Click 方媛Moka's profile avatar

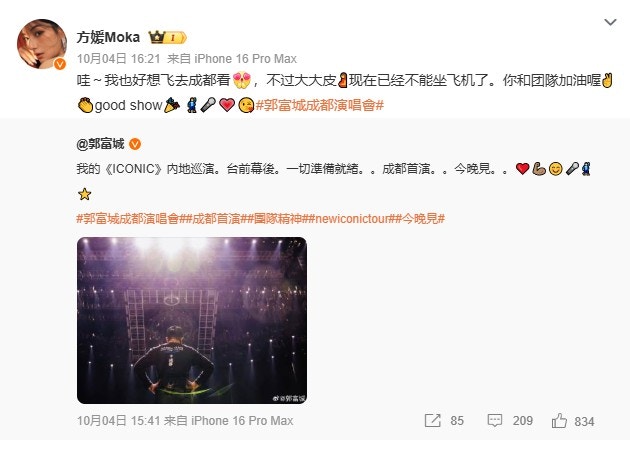click(x=42, y=44)
